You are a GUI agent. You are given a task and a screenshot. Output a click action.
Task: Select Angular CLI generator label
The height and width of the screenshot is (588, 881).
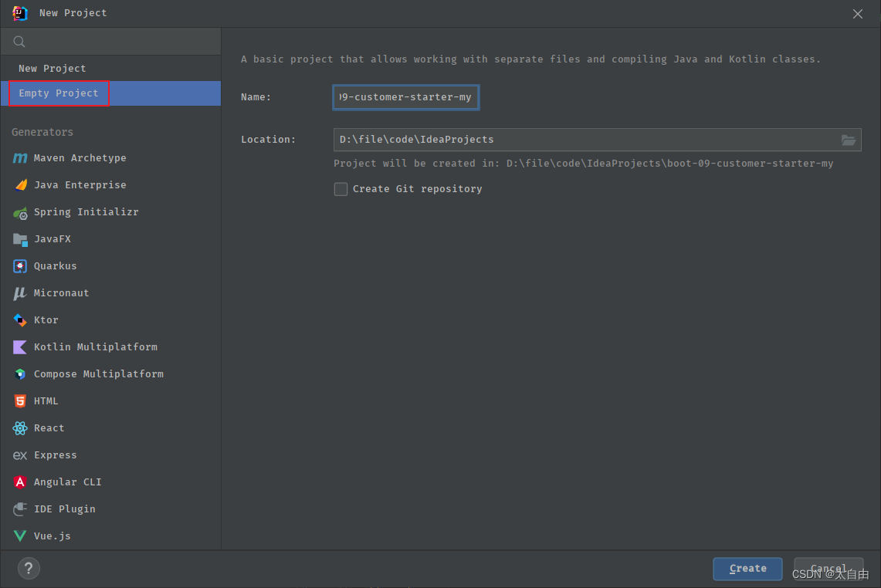pos(67,482)
